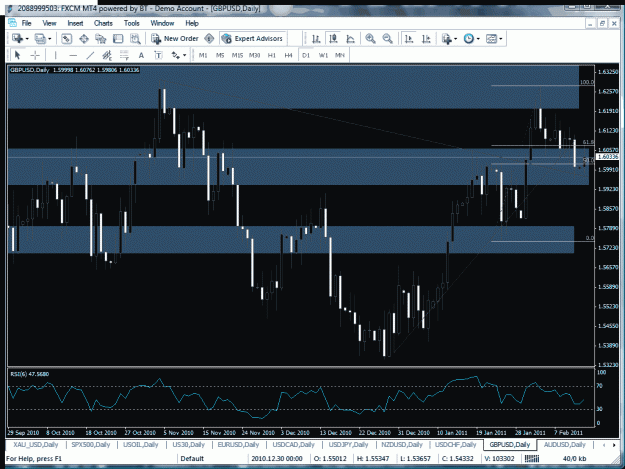Image resolution: width=625 pixels, height=469 pixels.
Task: Expand the Templates dropdown arrow
Action: [501, 39]
